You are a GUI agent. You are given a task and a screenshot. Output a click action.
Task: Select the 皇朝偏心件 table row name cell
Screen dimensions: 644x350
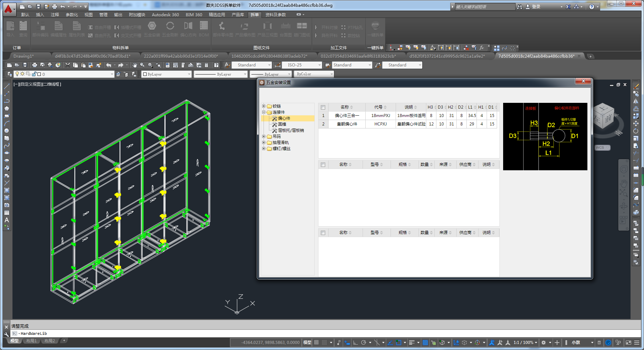347,124
